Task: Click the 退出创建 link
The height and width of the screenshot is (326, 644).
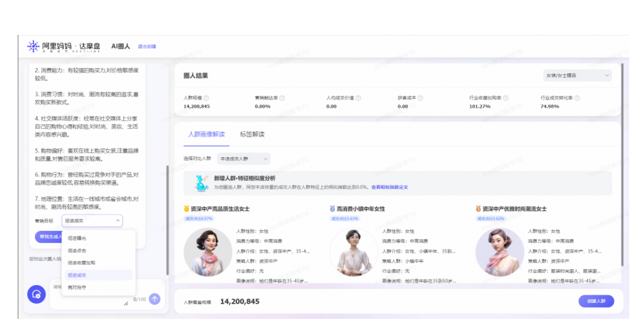Action: [x=147, y=47]
